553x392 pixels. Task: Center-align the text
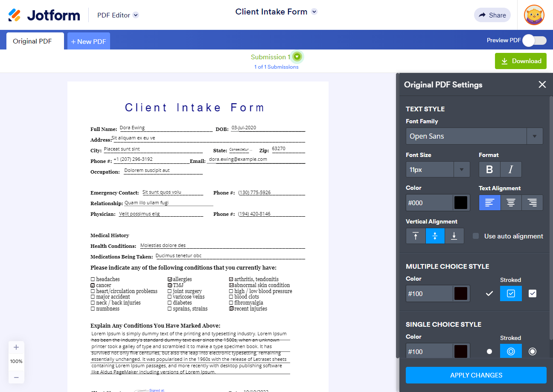point(511,203)
